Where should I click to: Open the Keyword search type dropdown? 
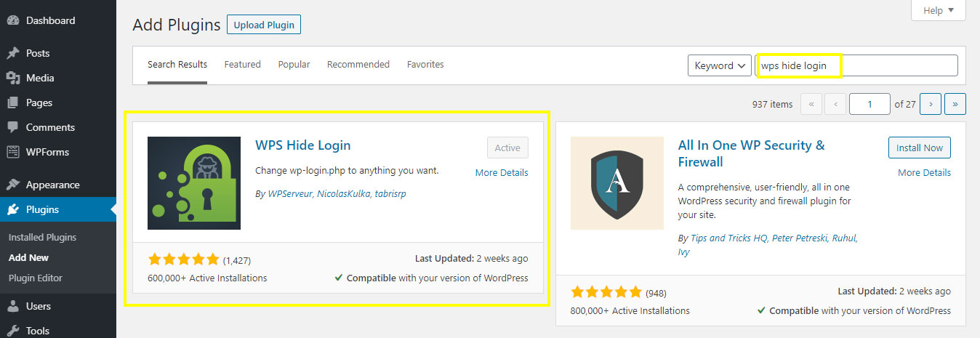click(x=720, y=65)
